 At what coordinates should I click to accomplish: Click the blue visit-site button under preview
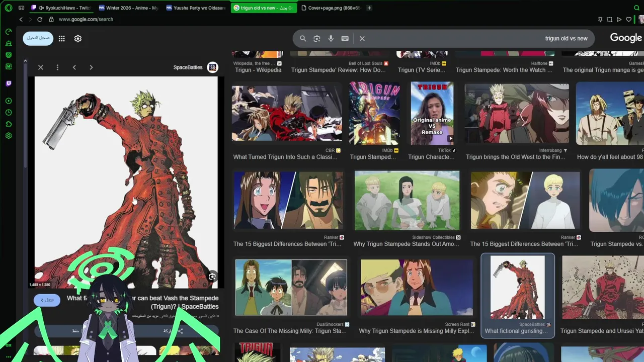[47, 300]
